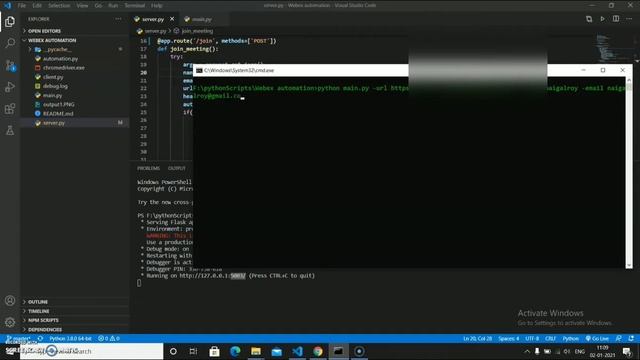
Task: Click Spaces: 4 indentation in status bar
Action: pyautogui.click(x=509, y=338)
